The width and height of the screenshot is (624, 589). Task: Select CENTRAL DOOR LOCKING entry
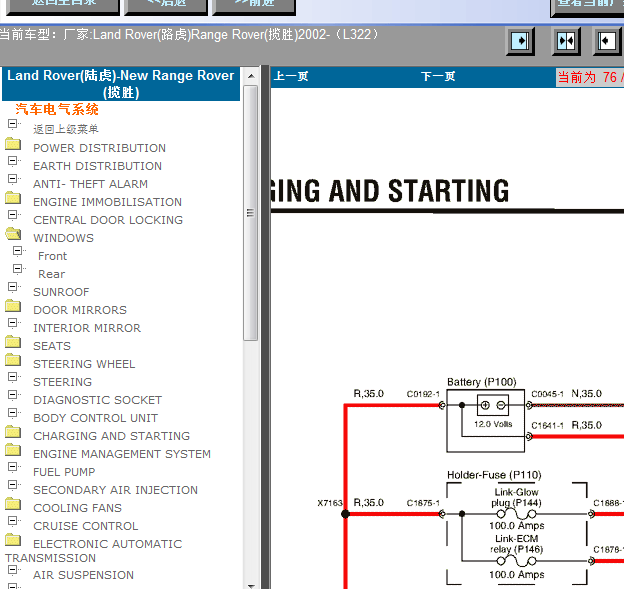click(x=108, y=220)
